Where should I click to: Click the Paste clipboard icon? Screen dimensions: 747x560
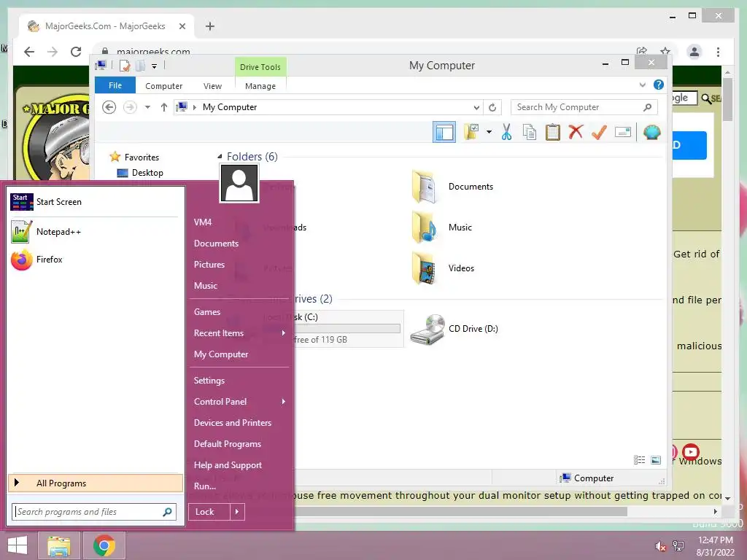pyautogui.click(x=553, y=132)
